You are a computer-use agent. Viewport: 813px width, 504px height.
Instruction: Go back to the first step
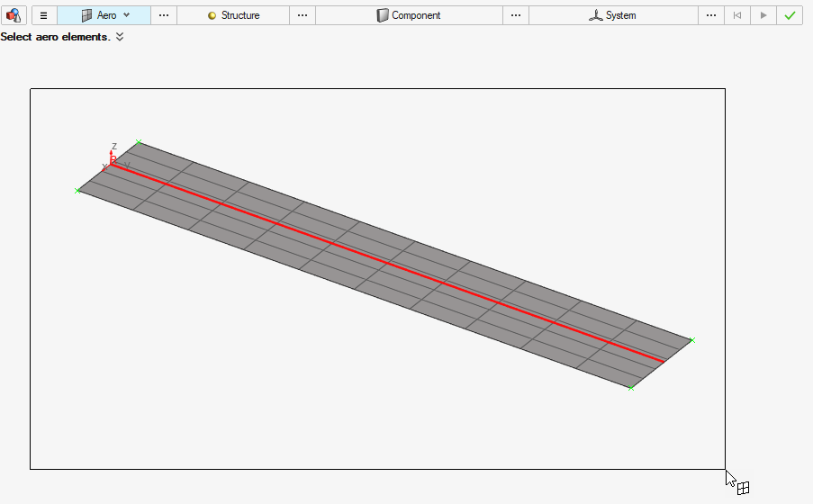tap(736, 15)
